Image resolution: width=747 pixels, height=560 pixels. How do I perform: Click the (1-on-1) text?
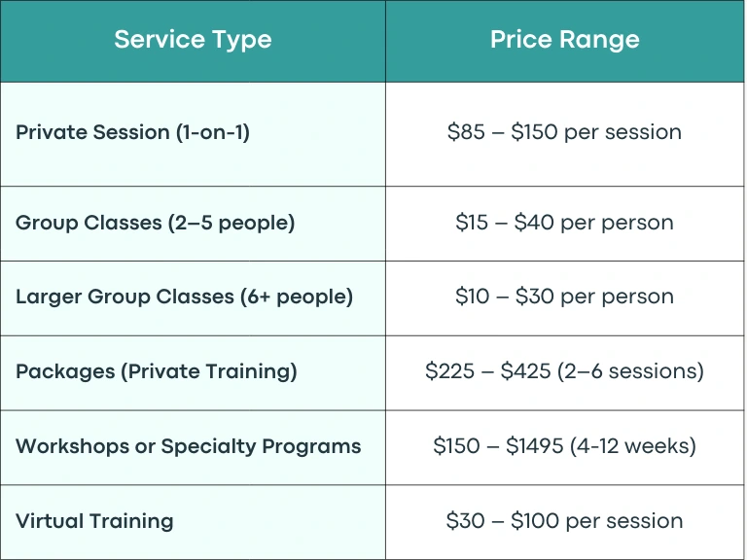[212, 132]
